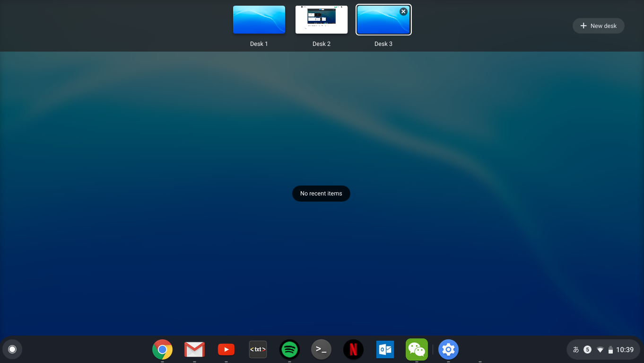This screenshot has width=644, height=363.
Task: Open status tray by clicking 10:39 clock
Action: coord(625,350)
